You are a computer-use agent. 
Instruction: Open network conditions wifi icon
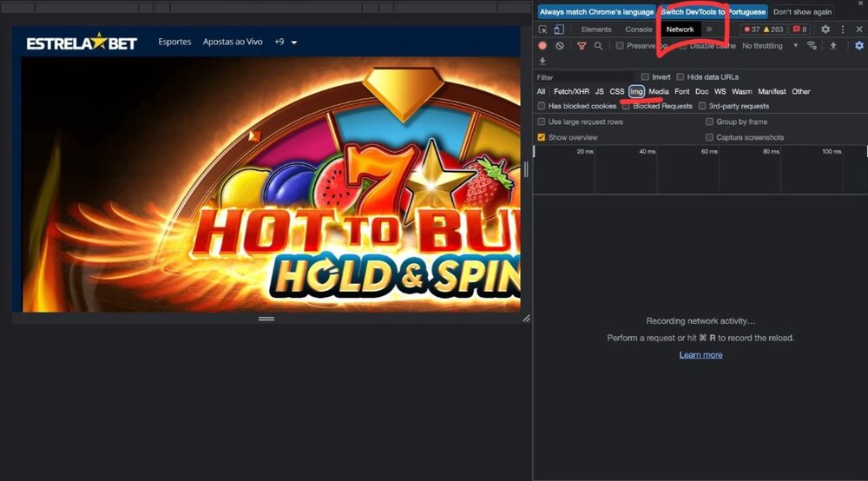click(812, 45)
